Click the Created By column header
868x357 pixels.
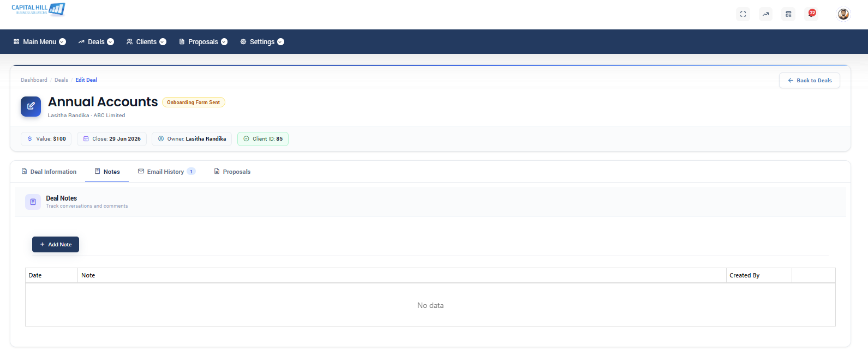(x=759, y=275)
